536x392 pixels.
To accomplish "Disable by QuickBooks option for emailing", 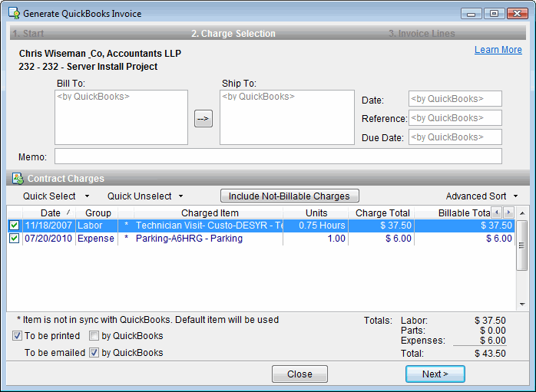I will (94, 353).
